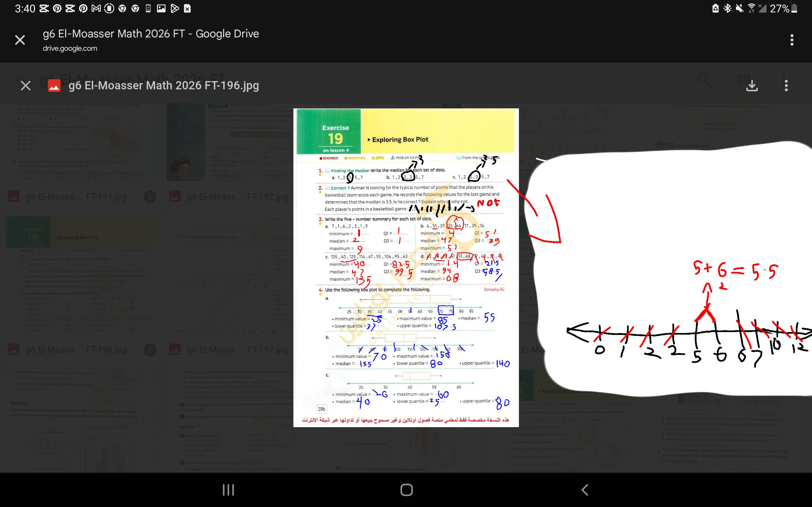This screenshot has height=507, width=812.
Task: Open preview more options menu
Action: coord(786,86)
